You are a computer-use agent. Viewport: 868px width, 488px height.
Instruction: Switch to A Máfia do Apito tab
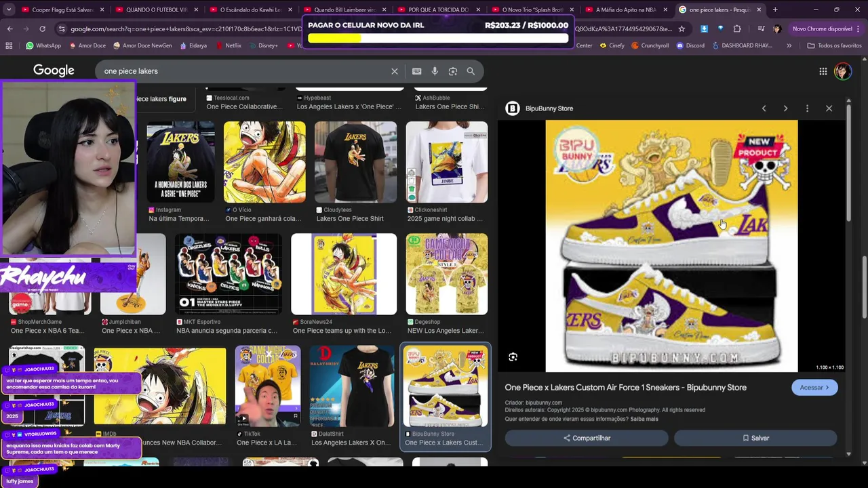coord(626,9)
